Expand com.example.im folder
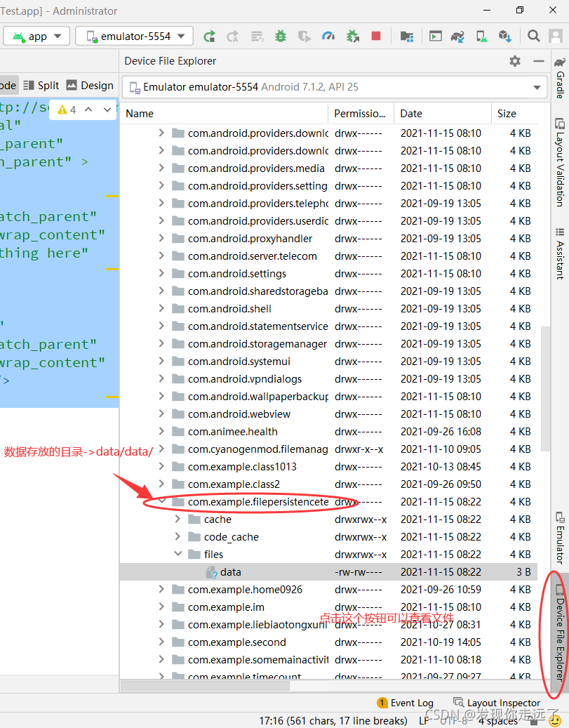569x728 pixels. coord(161,607)
